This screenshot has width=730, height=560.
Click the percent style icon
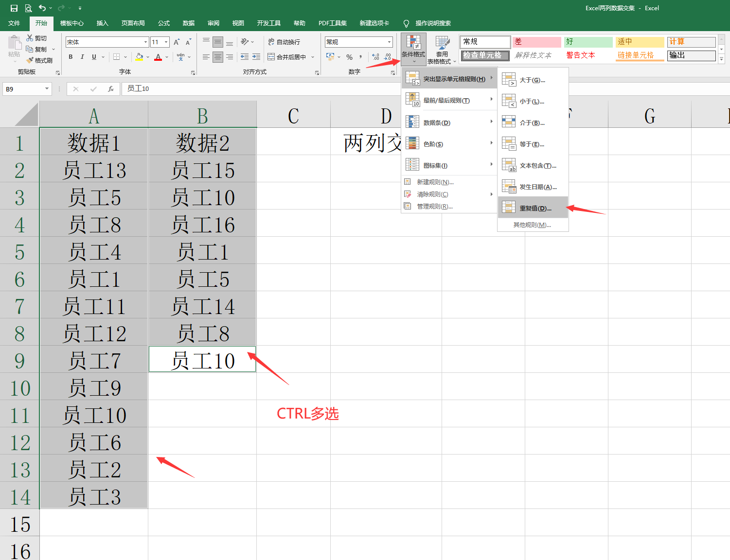click(349, 57)
